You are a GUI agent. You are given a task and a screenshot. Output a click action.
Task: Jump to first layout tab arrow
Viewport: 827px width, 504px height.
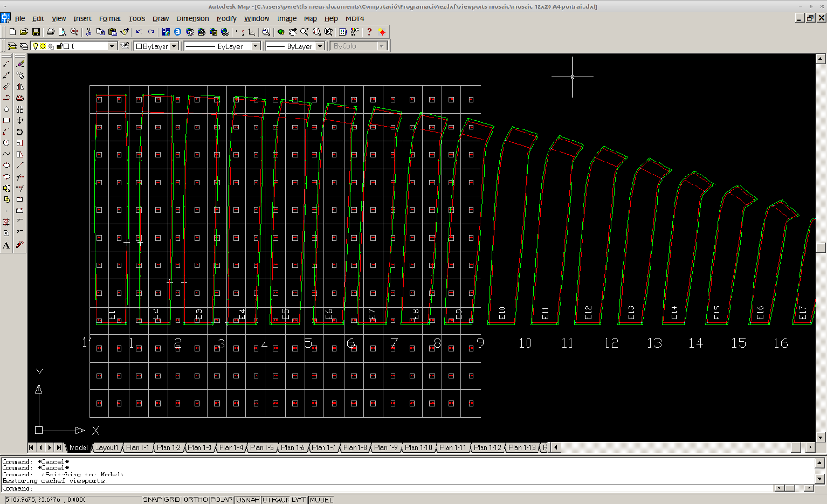(x=31, y=448)
